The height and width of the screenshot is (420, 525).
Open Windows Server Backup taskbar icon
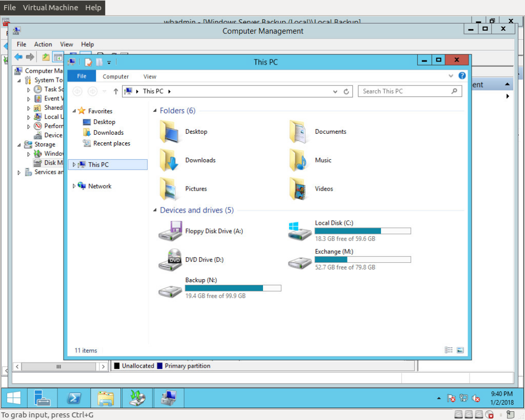click(137, 398)
